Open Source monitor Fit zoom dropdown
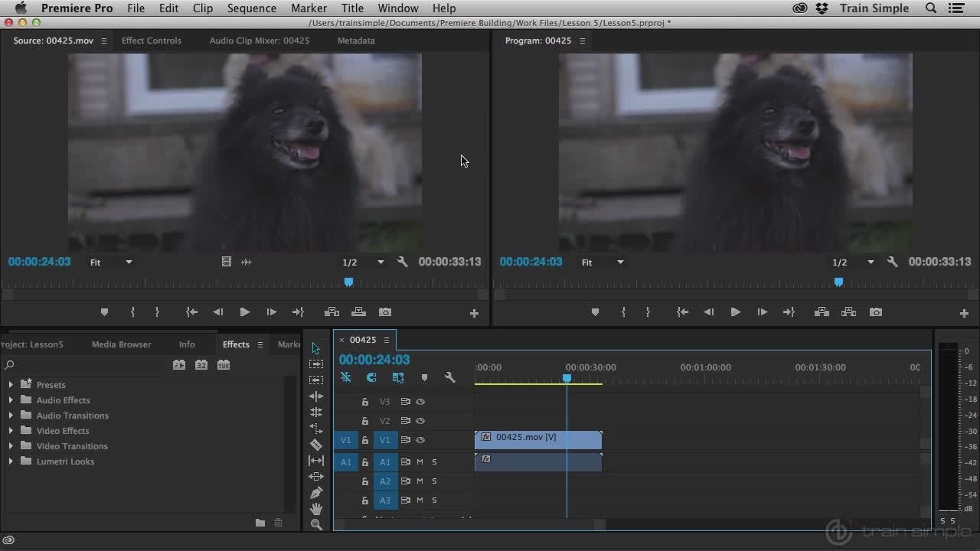Viewport: 980px width, 551px height. click(x=111, y=262)
